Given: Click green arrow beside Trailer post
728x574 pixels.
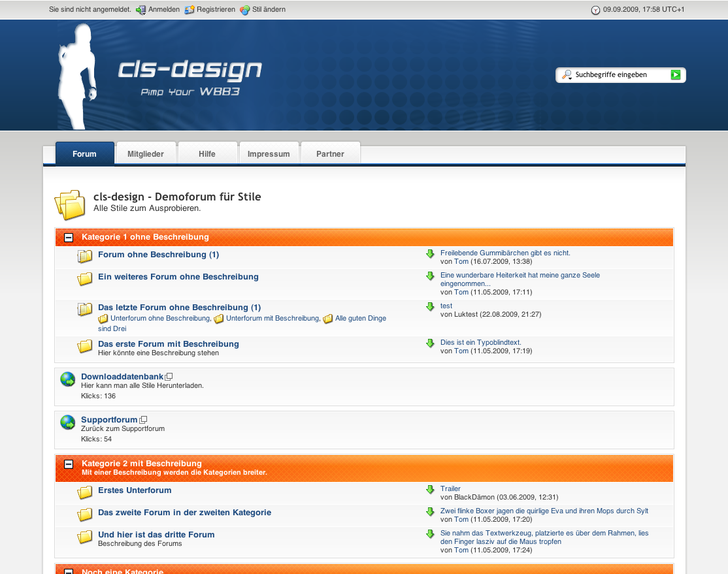Looking at the screenshot, I should tap(430, 489).
